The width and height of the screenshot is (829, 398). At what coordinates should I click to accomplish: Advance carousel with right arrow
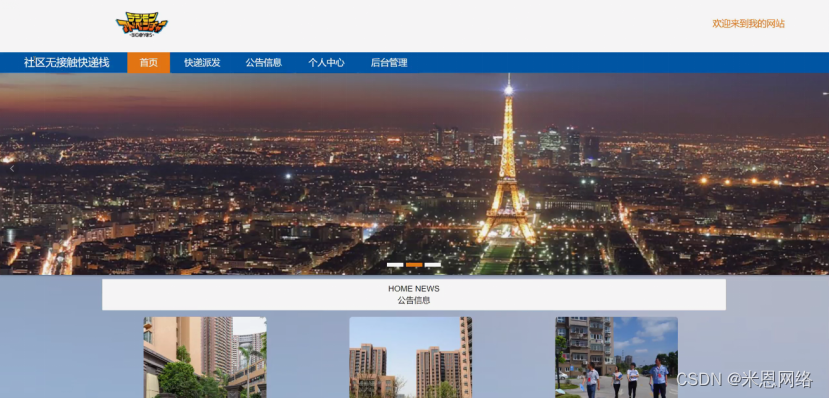point(816,169)
